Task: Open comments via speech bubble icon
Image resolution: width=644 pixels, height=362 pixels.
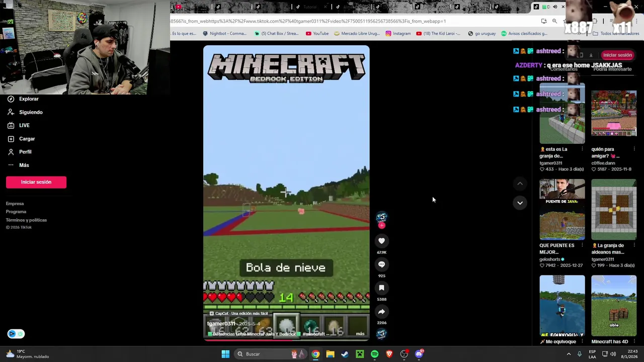Action: (381, 264)
